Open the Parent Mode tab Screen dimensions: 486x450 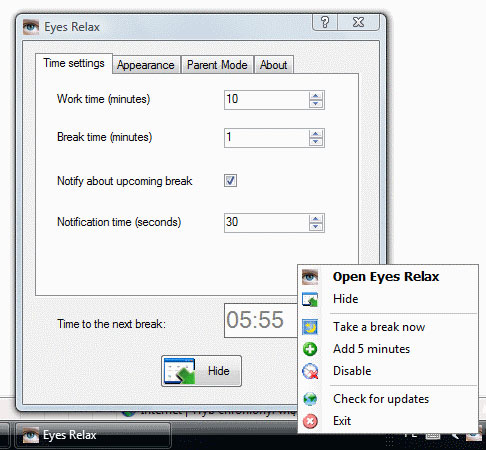tap(217, 65)
